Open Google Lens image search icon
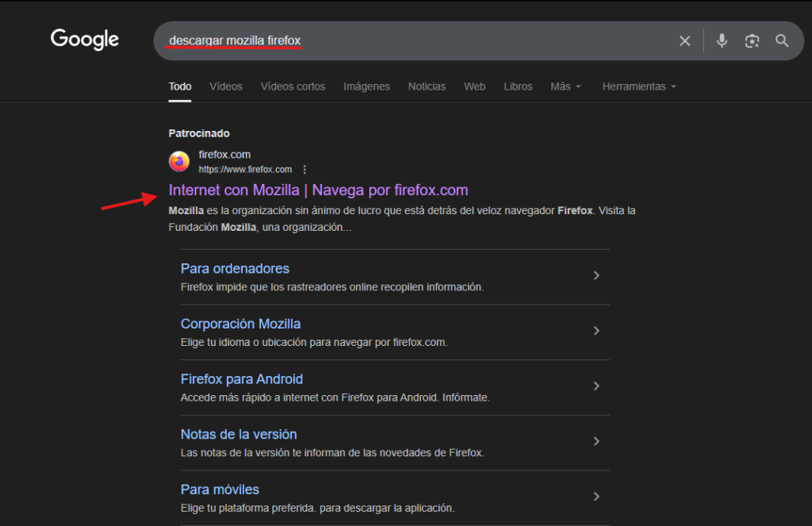Screen dimensions: 812x526 752,41
